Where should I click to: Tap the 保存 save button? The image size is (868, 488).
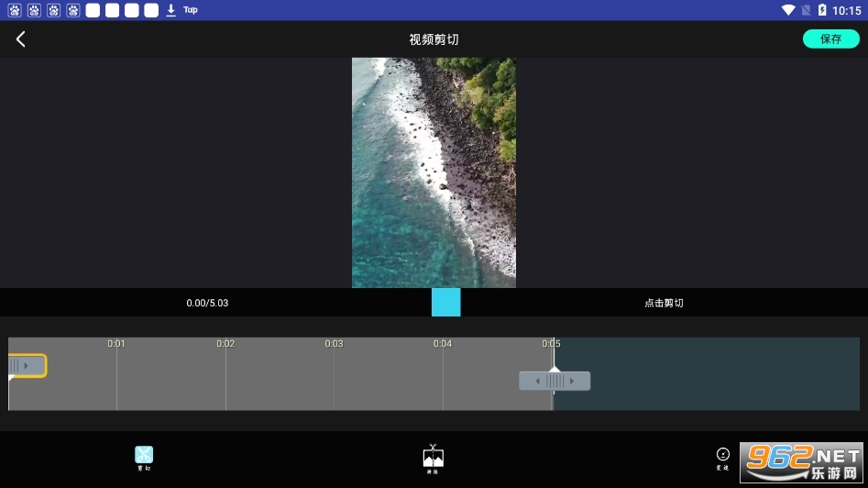(x=831, y=39)
